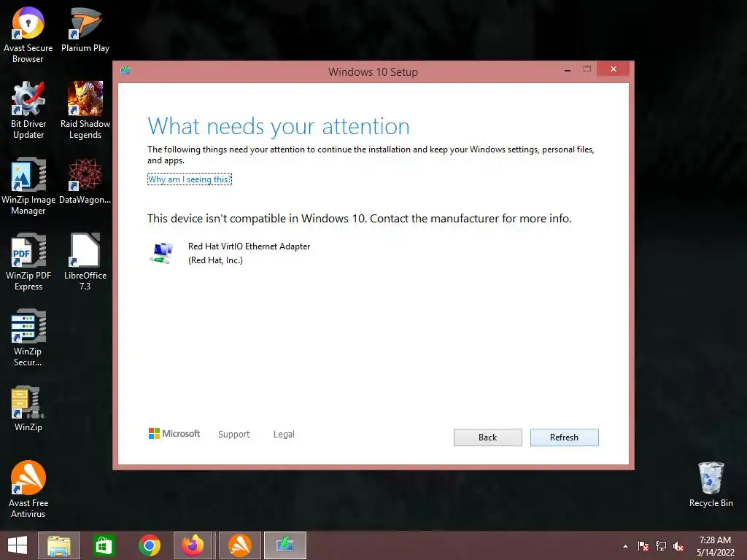This screenshot has width=747, height=560.
Task: Open Action Center flag tray icon
Action: click(643, 546)
